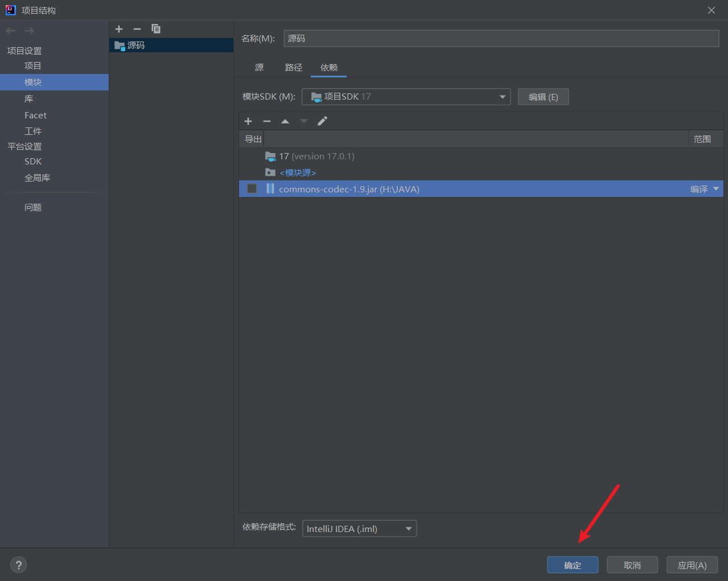Open the 依赖存储格式 dropdown
This screenshot has width=728, height=581.
(359, 528)
